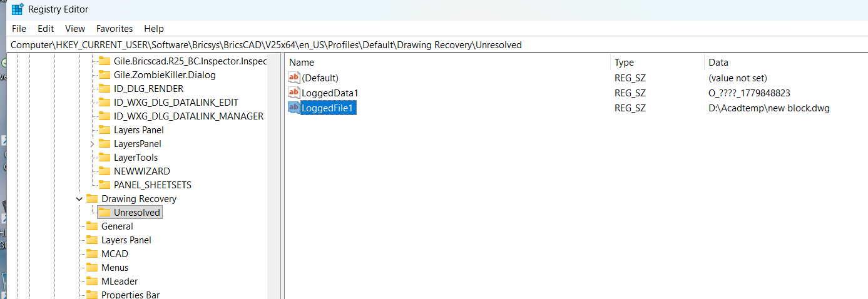Click the folder icon of PANEL_SHEETSETS
Viewport: 868px width, 299px height.
pos(105,185)
